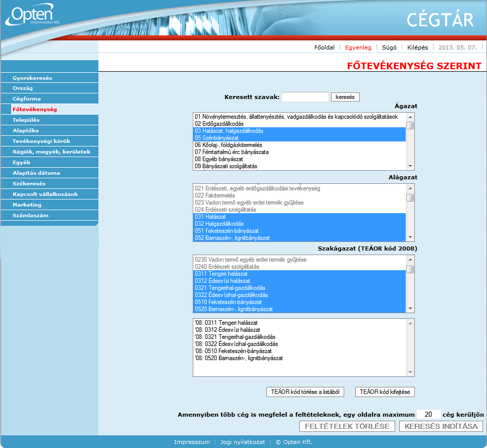Select 032 Halgazdálkodás in Alágazat list
Viewport: 487px width, 448px height.
(299, 224)
